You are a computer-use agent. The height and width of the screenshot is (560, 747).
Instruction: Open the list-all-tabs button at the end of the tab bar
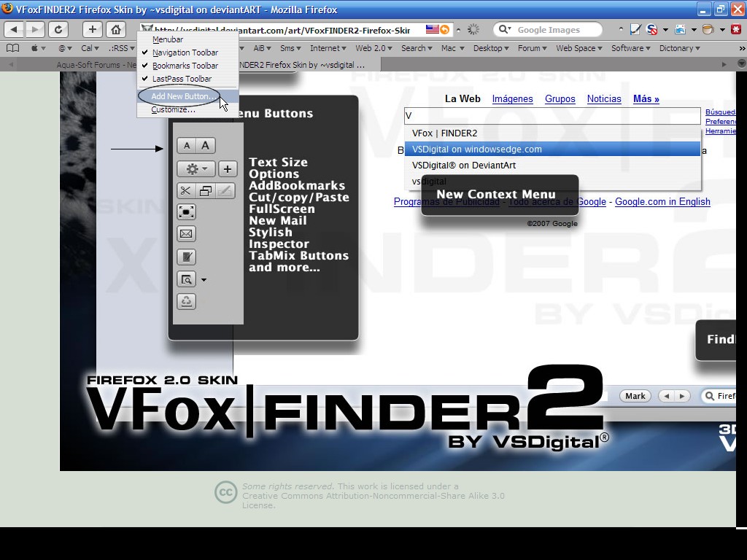pos(741,64)
